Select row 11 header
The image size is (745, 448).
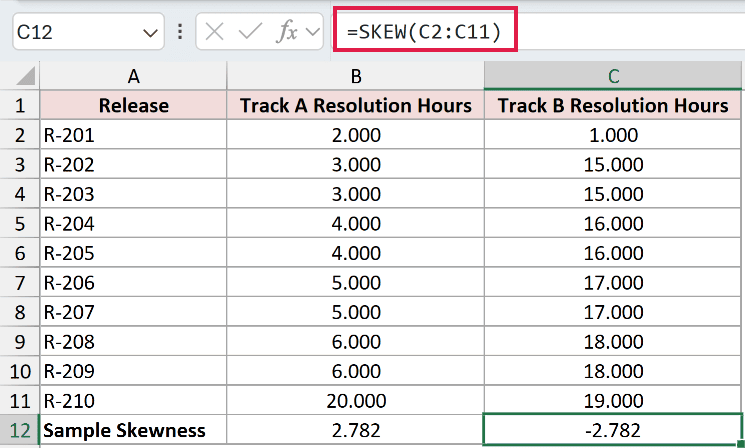pos(19,400)
